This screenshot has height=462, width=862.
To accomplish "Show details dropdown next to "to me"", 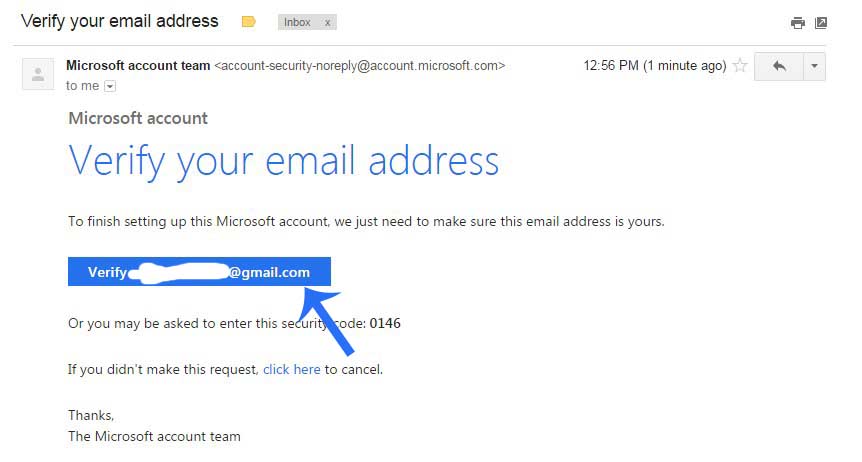I will tap(110, 86).
